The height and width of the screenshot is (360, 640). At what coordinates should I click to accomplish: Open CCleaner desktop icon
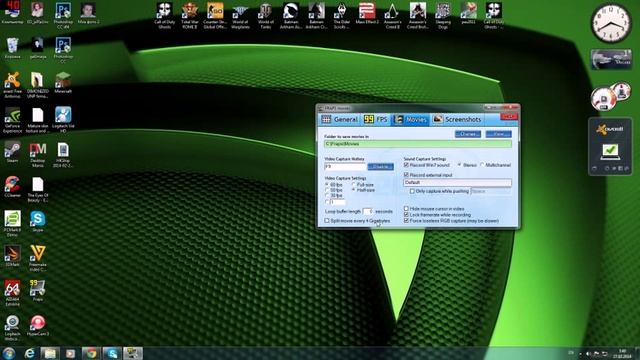point(12,187)
